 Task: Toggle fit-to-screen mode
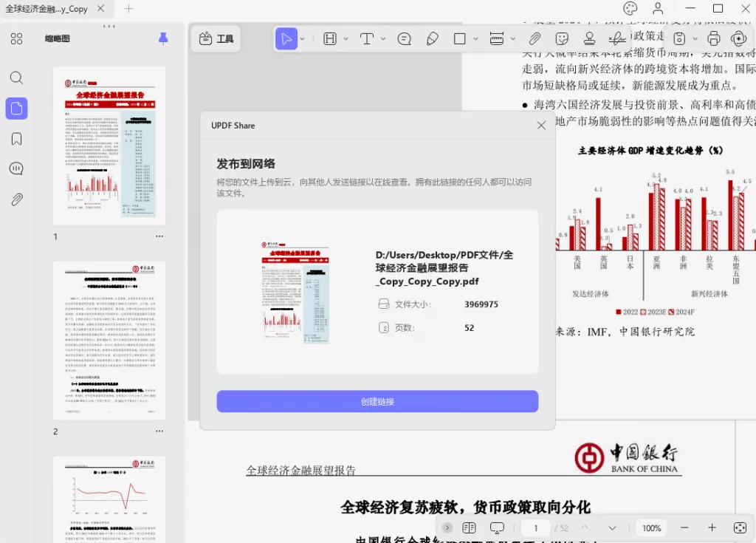pyautogui.click(x=740, y=527)
